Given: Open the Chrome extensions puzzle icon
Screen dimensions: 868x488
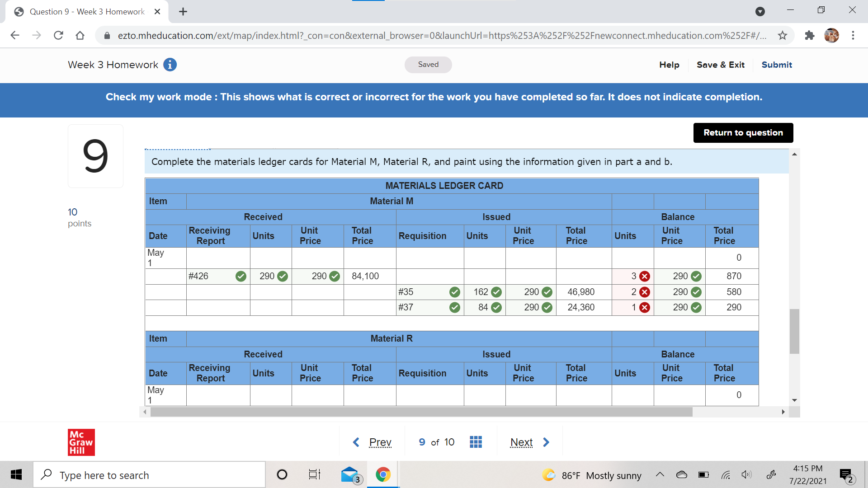Looking at the screenshot, I should [810, 35].
